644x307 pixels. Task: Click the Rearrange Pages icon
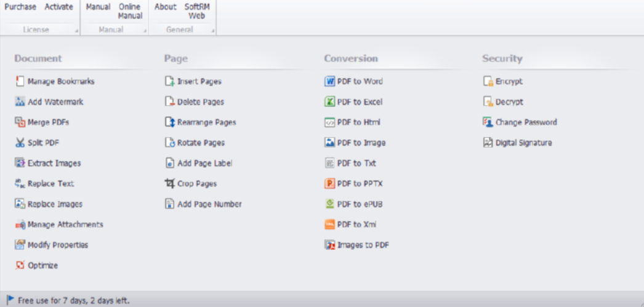point(170,122)
